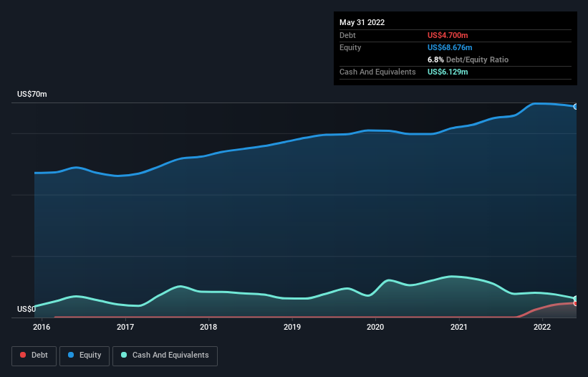588x377 pixels.
Task: Select the teal Cash endpoint marker
Action: coord(576,298)
